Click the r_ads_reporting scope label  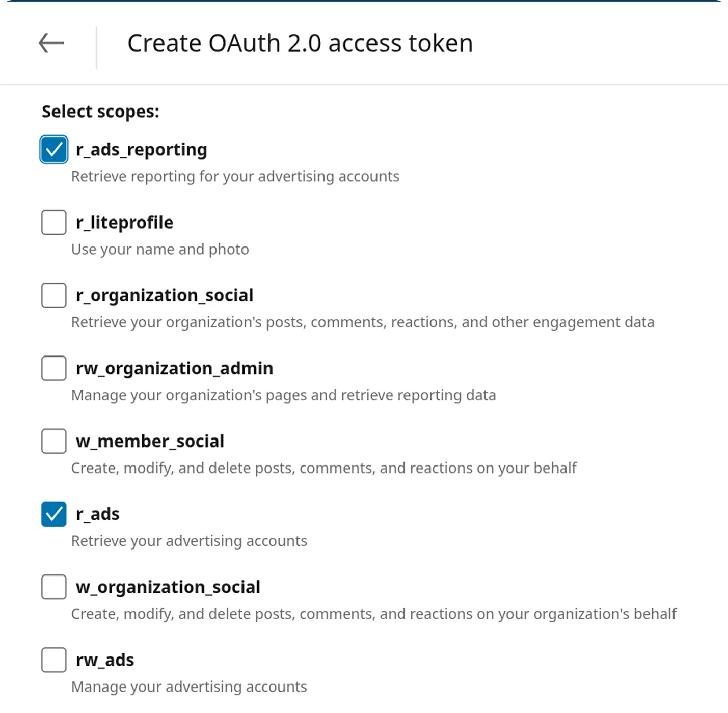point(141,150)
